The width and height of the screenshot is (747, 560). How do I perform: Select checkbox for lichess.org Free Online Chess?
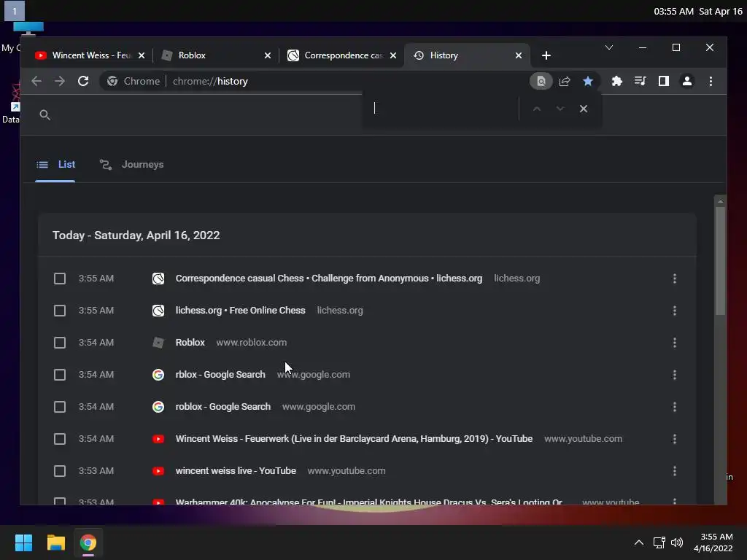60,311
